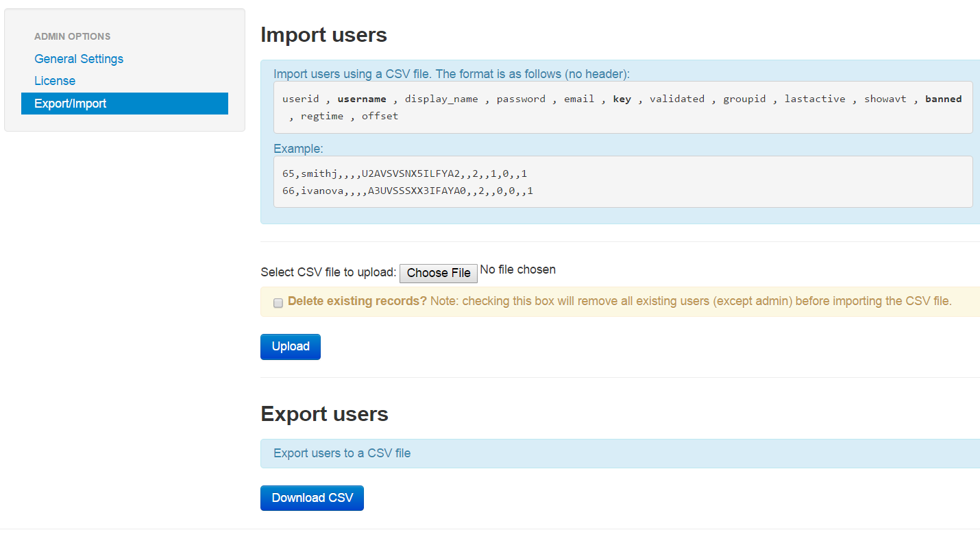This screenshot has height=541, width=980.
Task: Click the 'validated' field name
Action: [x=677, y=99]
